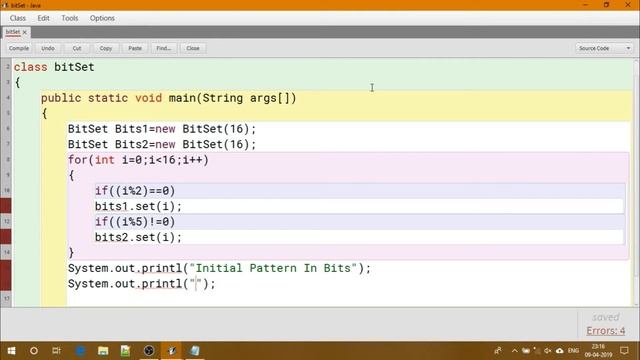Click the muted volume tray icon
The height and width of the screenshot is (360, 640).
click(x=548, y=351)
